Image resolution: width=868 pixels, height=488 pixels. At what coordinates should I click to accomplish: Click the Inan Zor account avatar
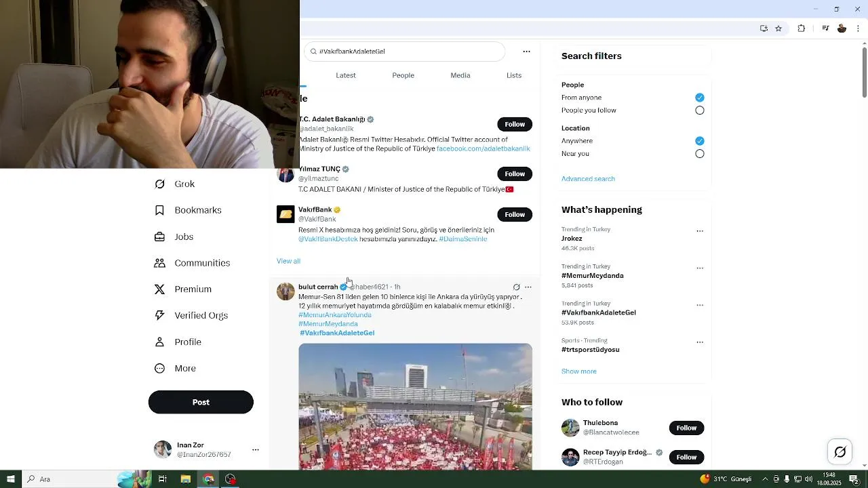pyautogui.click(x=163, y=449)
